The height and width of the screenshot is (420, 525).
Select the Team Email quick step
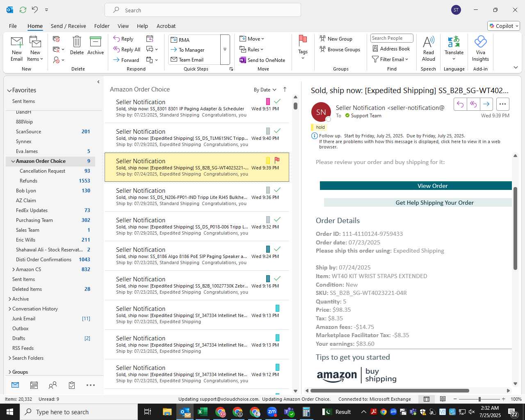click(194, 59)
